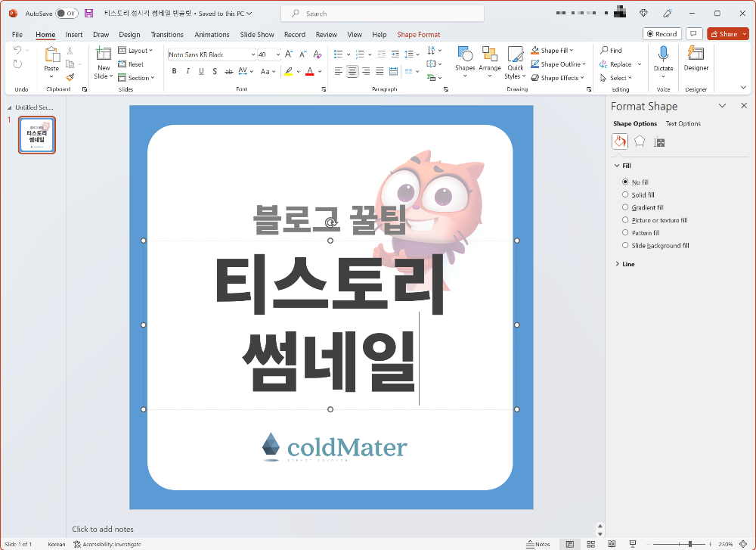Collapse the Fill section

[x=618, y=165]
